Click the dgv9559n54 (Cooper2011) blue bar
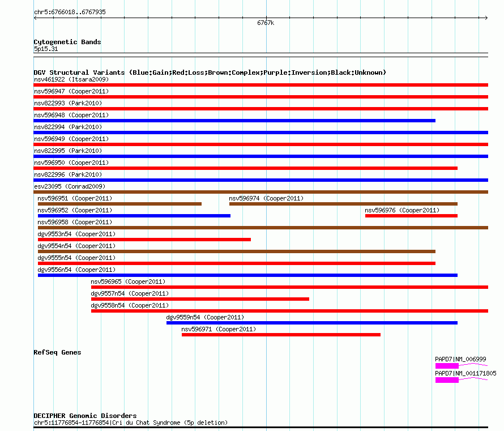 click(x=312, y=323)
